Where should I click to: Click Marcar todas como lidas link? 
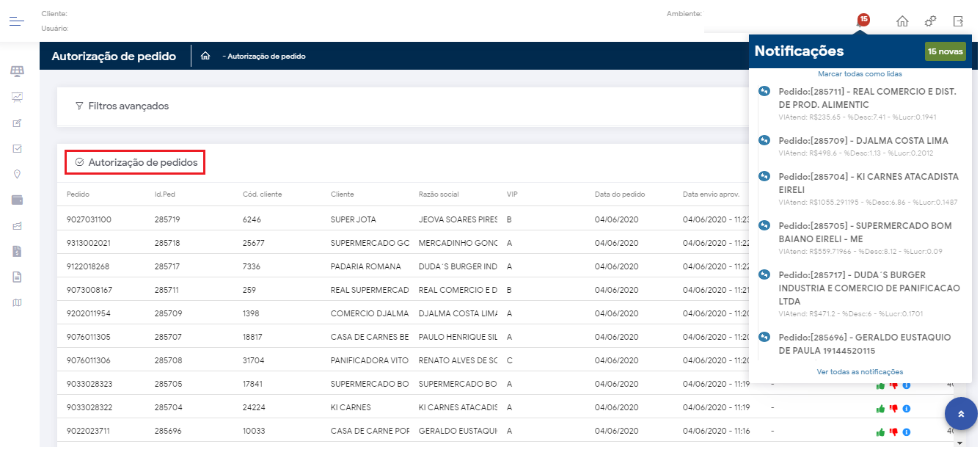[860, 74]
